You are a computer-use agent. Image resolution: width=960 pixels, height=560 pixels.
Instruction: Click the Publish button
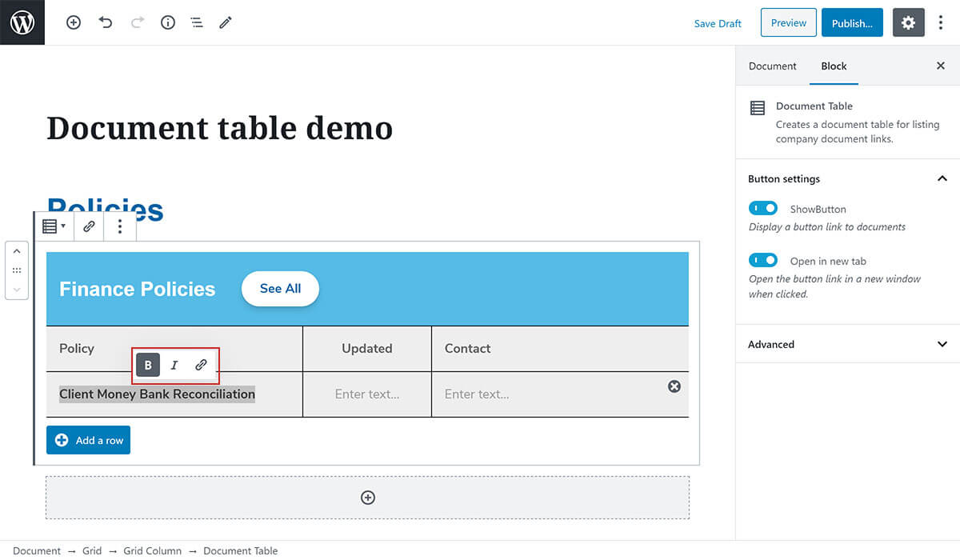tap(851, 23)
